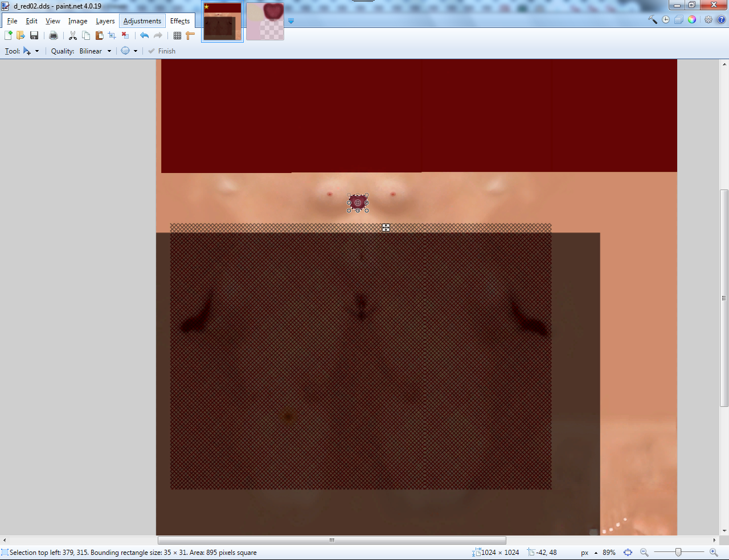729x560 pixels.
Task: Open Help with the question mark icon
Action: click(x=721, y=19)
